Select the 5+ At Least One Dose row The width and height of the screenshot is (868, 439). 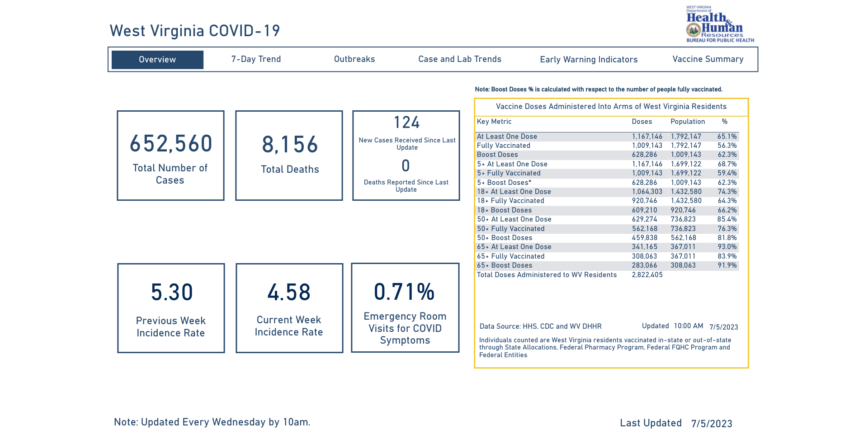(x=607, y=164)
